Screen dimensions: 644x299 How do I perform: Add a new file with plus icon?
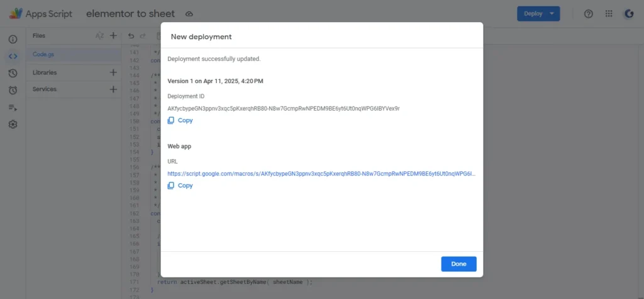(113, 36)
